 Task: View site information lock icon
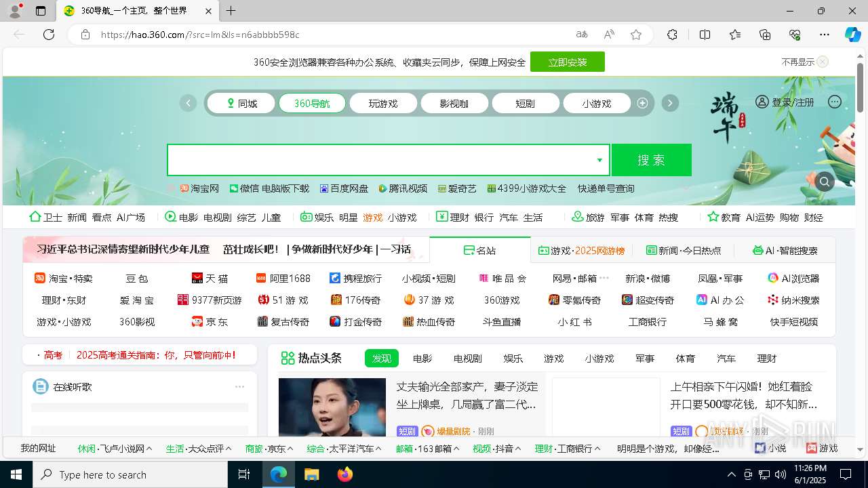85,35
